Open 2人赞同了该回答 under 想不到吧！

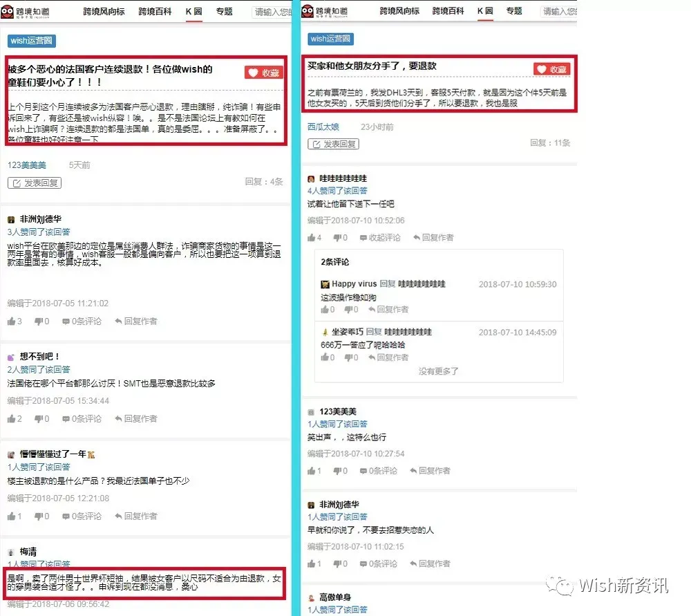(x=39, y=369)
